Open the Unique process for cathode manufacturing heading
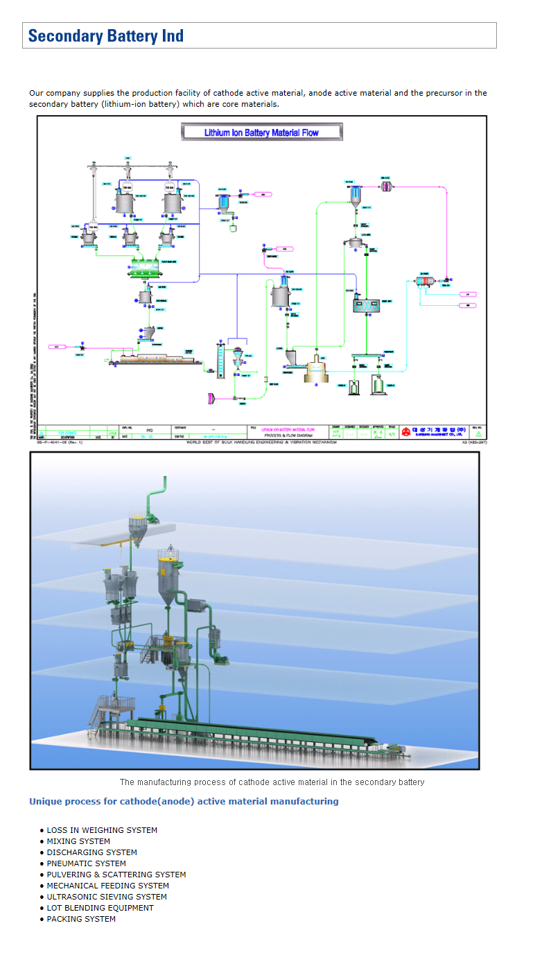This screenshot has width=560, height=955. coord(184,801)
